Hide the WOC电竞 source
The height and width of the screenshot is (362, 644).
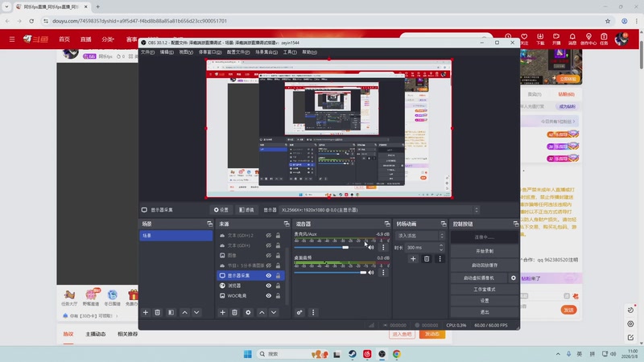coord(269,295)
